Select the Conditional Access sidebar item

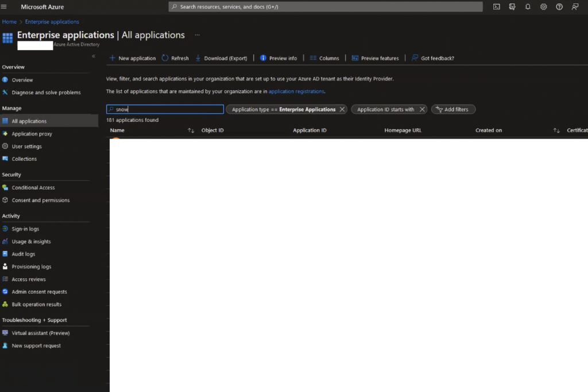click(x=33, y=187)
